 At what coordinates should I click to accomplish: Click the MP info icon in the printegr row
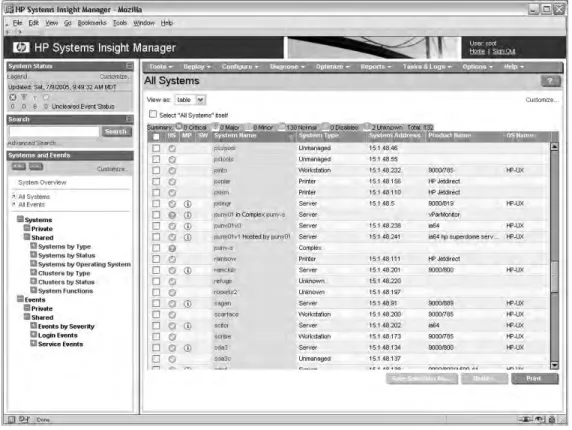click(188, 204)
